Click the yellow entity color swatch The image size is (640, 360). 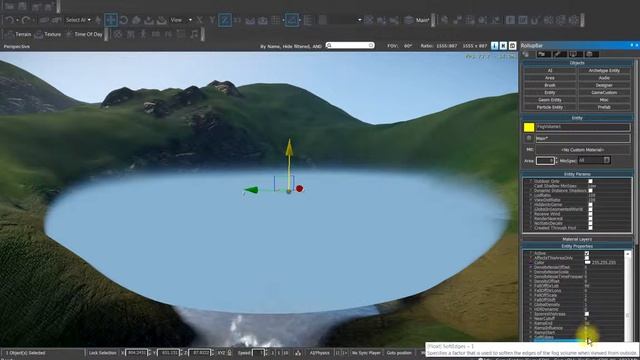(529, 127)
